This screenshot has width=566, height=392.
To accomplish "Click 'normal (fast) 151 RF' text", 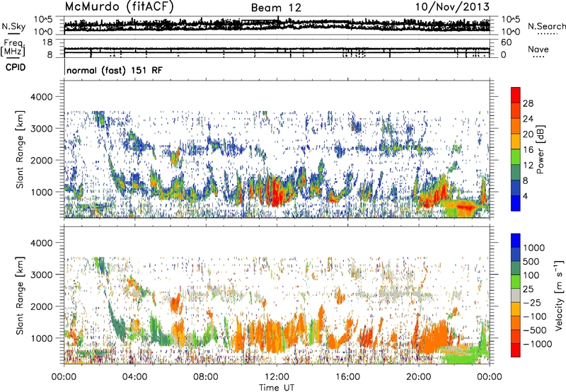I will click(115, 70).
